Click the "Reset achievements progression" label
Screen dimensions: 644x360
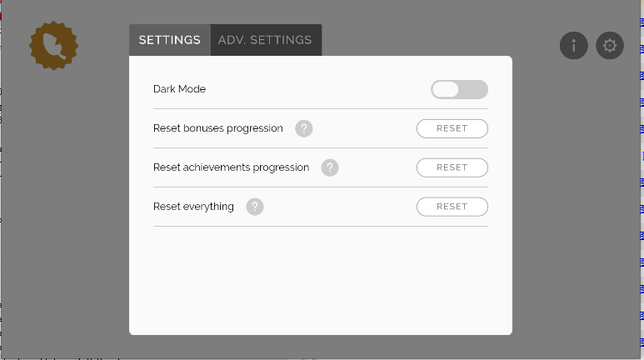tap(231, 167)
